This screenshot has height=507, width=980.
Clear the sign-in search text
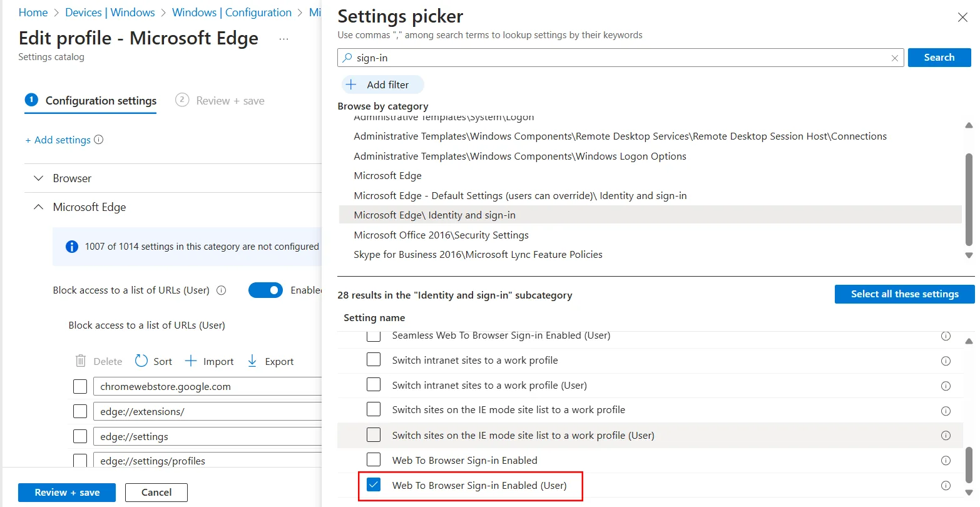pyautogui.click(x=895, y=58)
